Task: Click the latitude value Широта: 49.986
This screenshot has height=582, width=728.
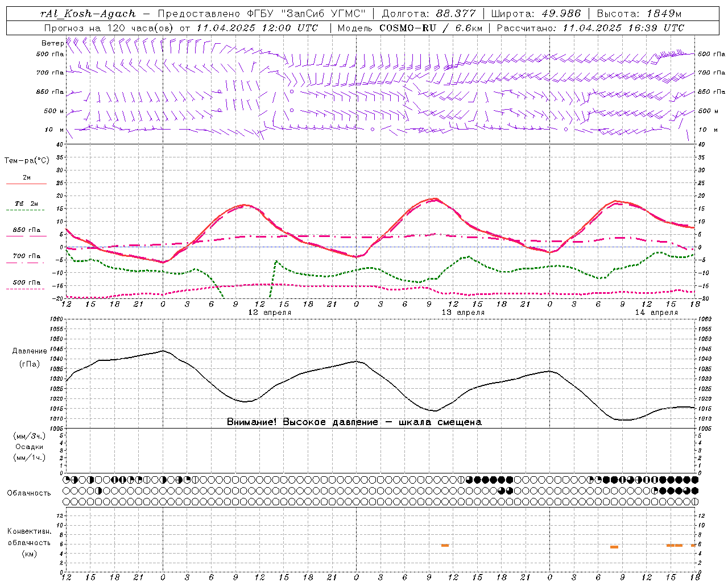Action: 536,14
